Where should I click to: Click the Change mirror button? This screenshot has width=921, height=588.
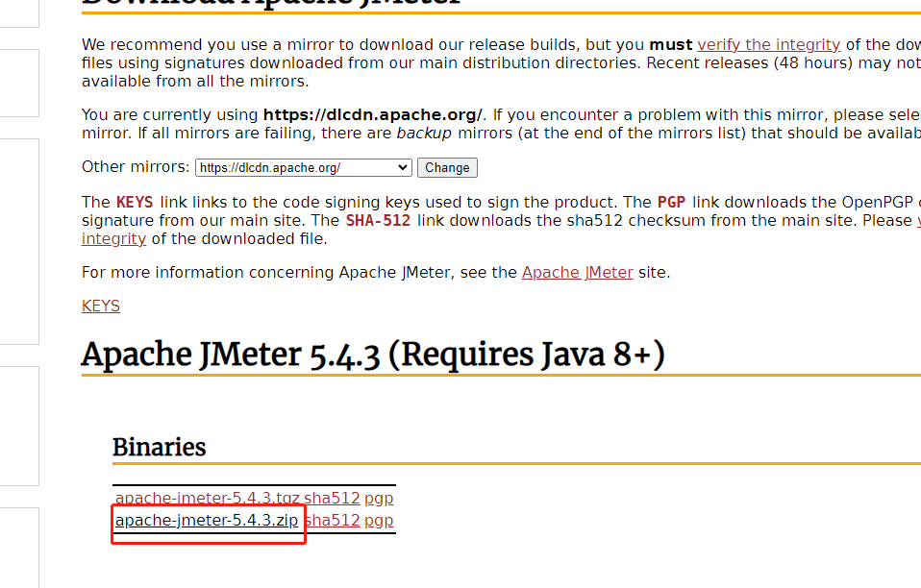click(447, 168)
